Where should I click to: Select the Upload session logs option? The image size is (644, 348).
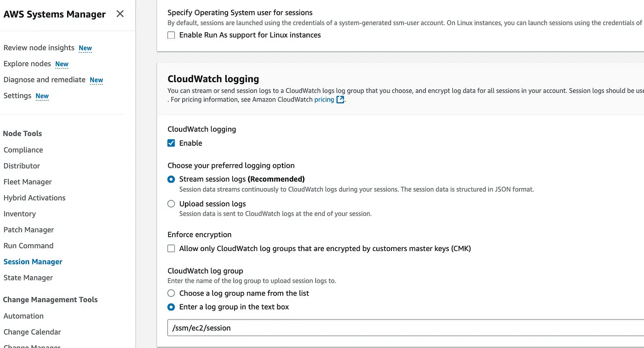(x=171, y=204)
